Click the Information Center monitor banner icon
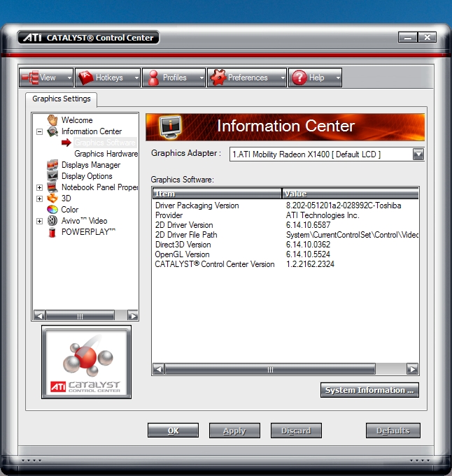 [x=170, y=127]
